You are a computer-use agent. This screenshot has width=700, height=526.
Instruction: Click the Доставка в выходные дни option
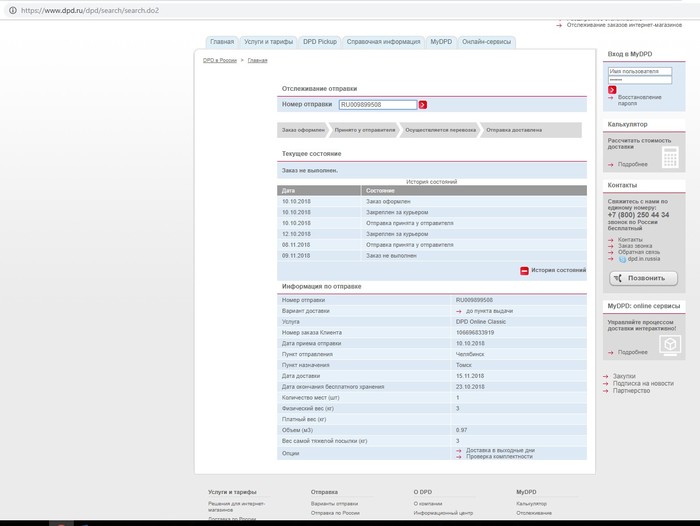tap(500, 451)
